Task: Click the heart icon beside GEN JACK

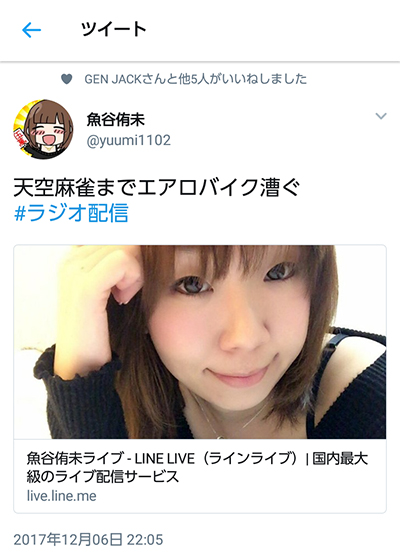Action: [67, 79]
